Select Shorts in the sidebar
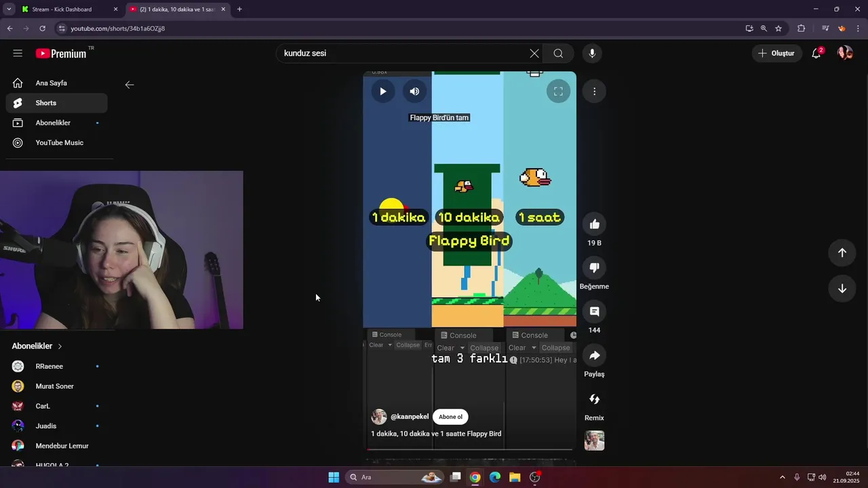The height and width of the screenshot is (488, 868). click(57, 103)
